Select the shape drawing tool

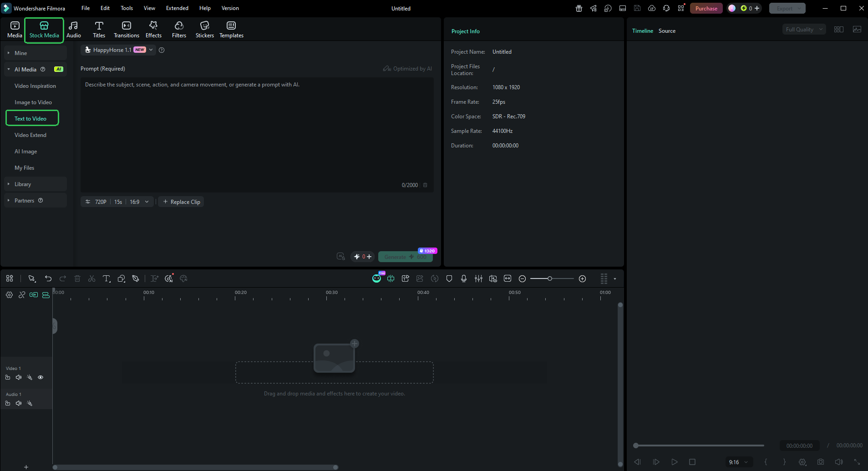click(121, 279)
